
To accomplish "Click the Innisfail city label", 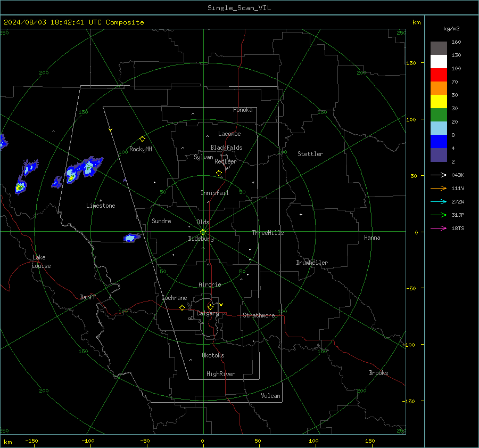I will click(214, 193).
